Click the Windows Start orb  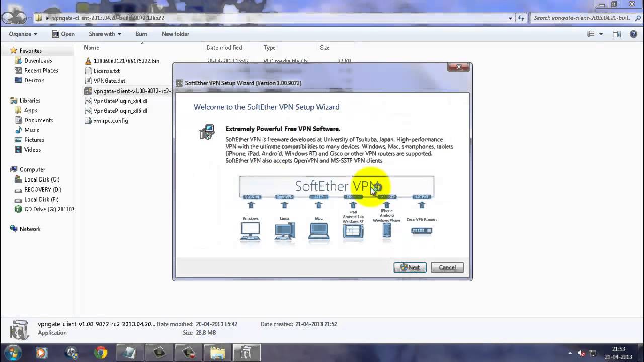click(x=12, y=353)
